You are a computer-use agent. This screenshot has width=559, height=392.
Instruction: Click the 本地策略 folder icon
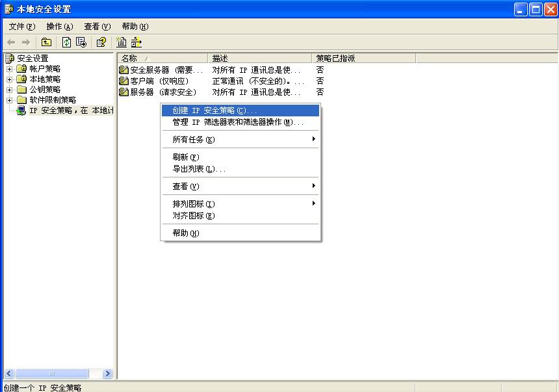click(x=21, y=79)
